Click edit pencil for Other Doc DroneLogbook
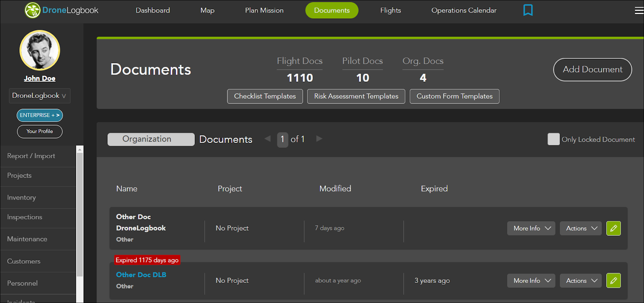This screenshot has height=303, width=644. coord(613,228)
